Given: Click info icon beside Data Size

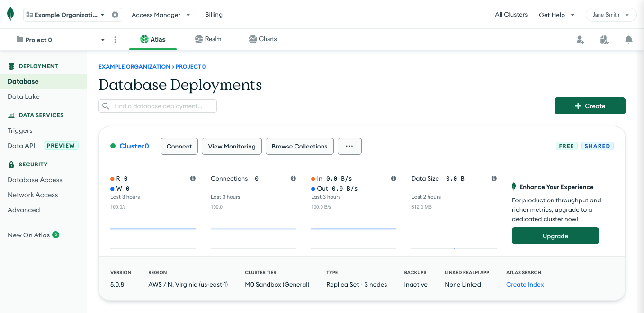Looking at the screenshot, I should pos(494,178).
